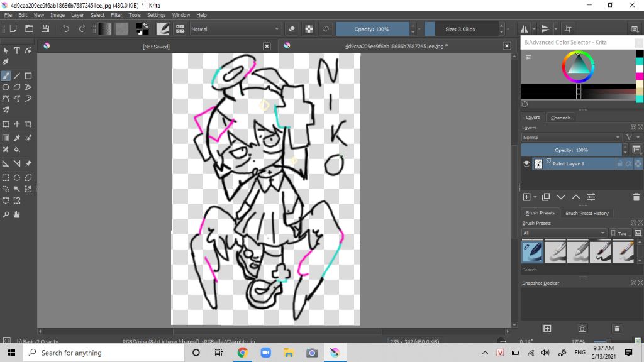The image size is (644, 362).
Task: Reload original brush preset
Action: (x=326, y=29)
